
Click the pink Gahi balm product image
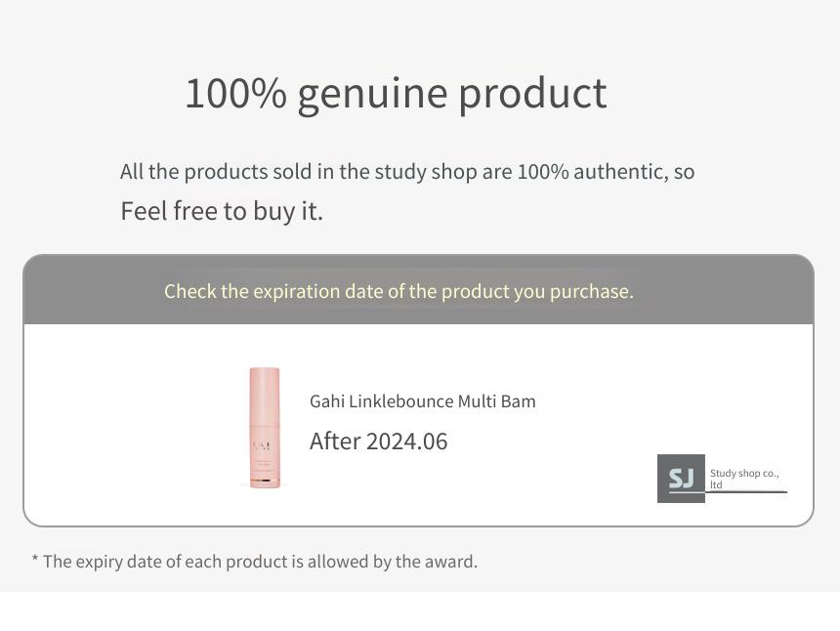(264, 428)
